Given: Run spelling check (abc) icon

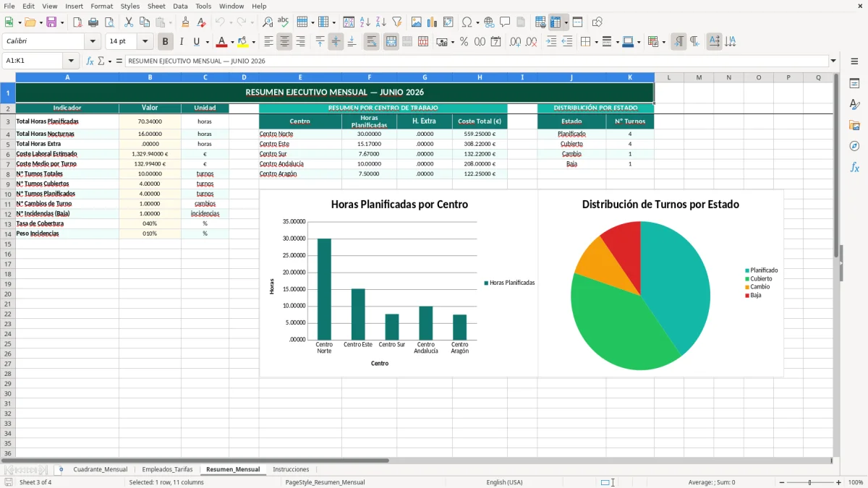Looking at the screenshot, I should tap(284, 22).
